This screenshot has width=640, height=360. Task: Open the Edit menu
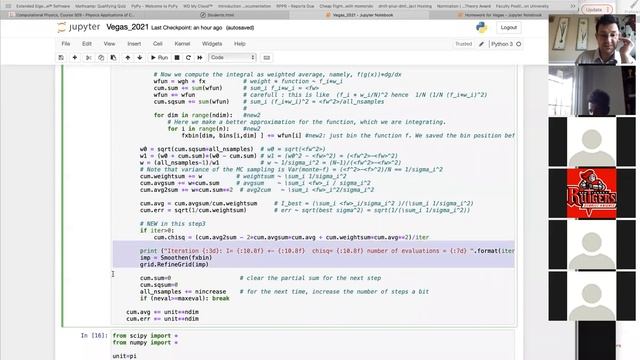point(87,44)
